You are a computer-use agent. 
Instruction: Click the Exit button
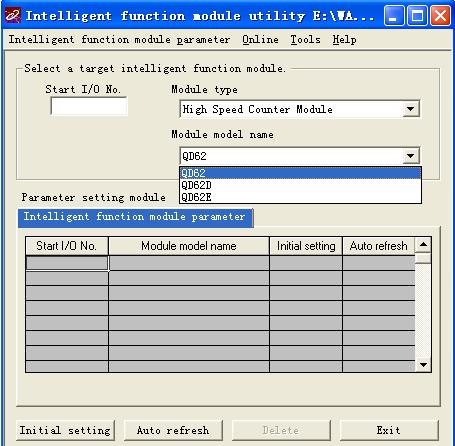(389, 430)
